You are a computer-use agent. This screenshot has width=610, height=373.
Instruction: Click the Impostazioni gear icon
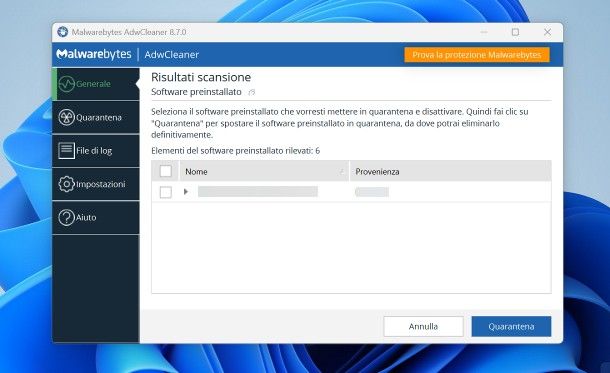click(x=67, y=184)
